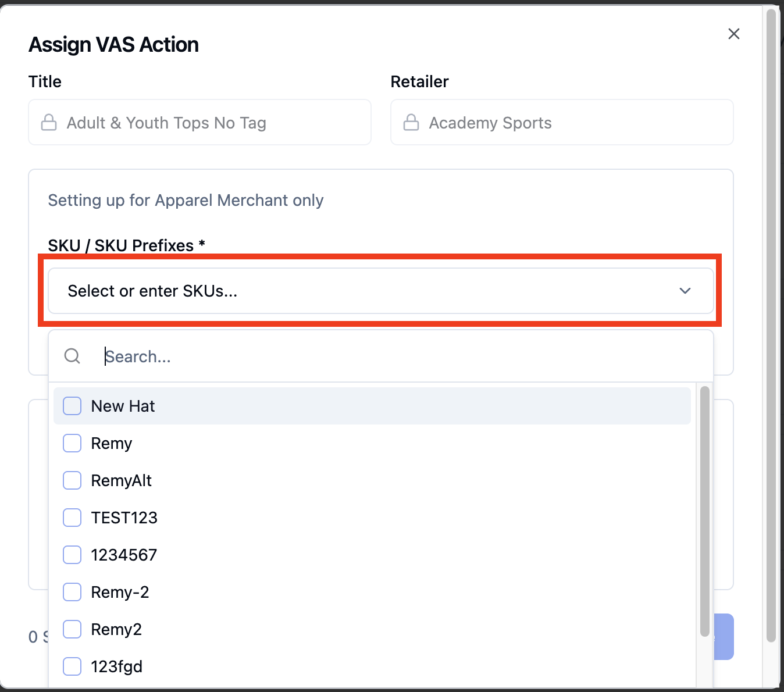Click the TEST123 option label
Viewport: 784px width, 692px height.
(124, 518)
